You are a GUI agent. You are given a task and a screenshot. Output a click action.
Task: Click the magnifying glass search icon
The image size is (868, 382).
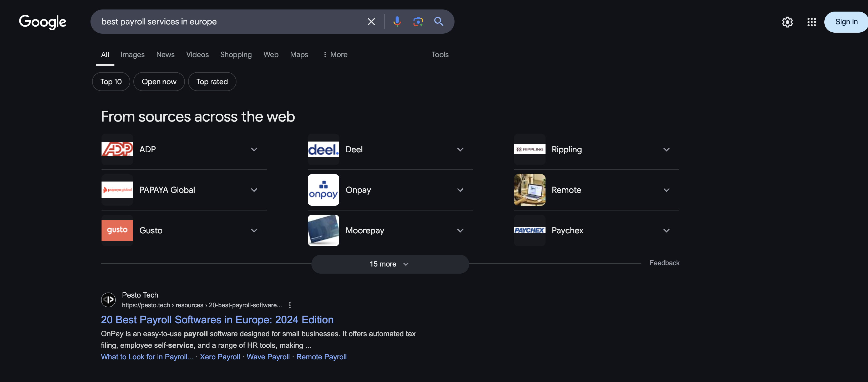pos(438,22)
